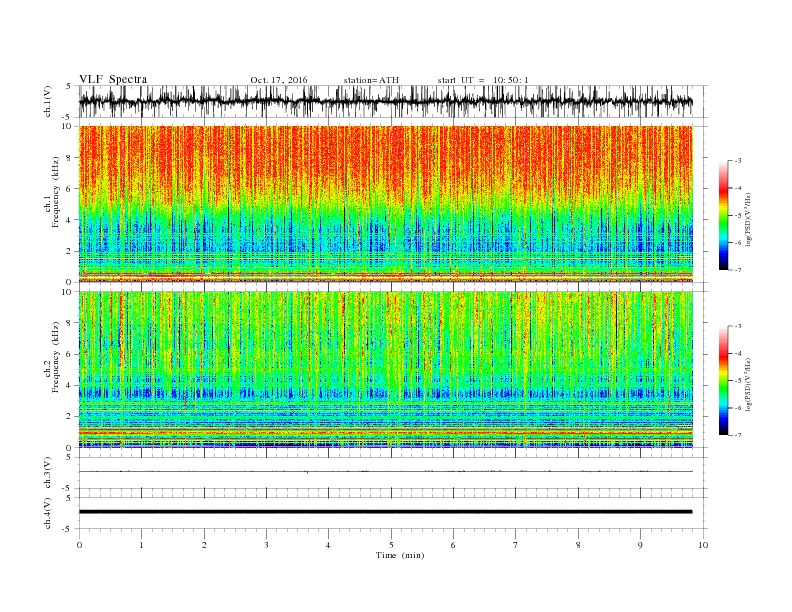Click the "4" tick on Time axis
The width and height of the screenshot is (792, 612).
(x=328, y=545)
